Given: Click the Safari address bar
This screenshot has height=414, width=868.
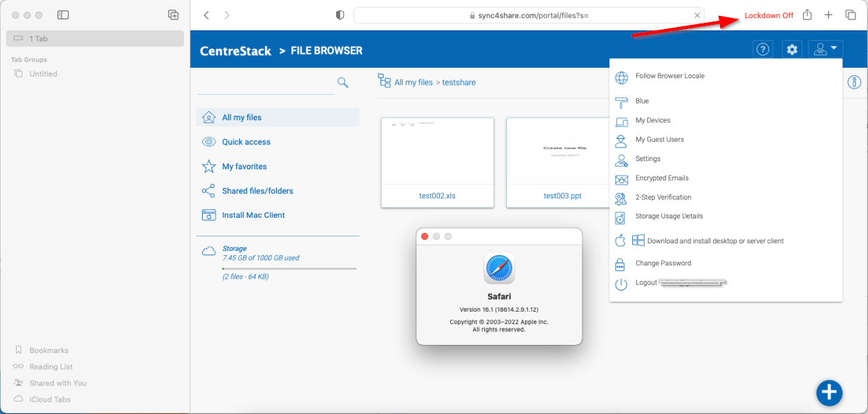Looking at the screenshot, I should [x=528, y=15].
